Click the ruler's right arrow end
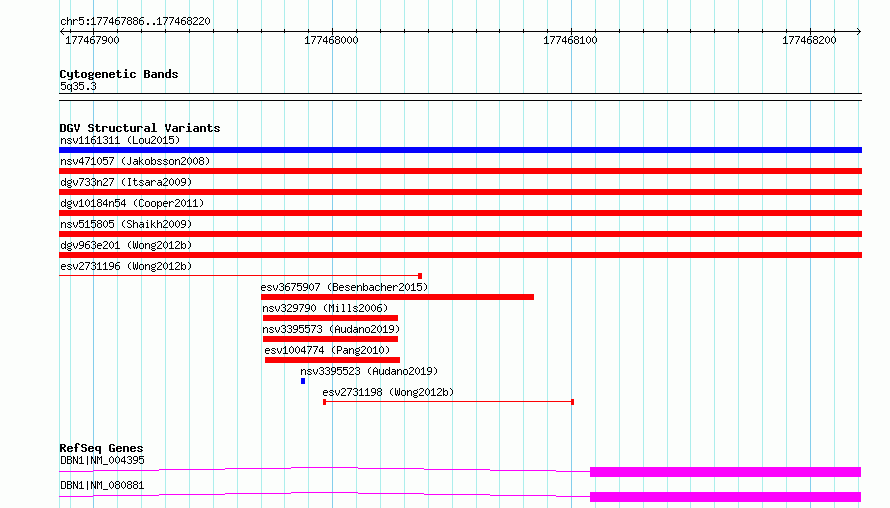890x508 pixels. [x=859, y=31]
